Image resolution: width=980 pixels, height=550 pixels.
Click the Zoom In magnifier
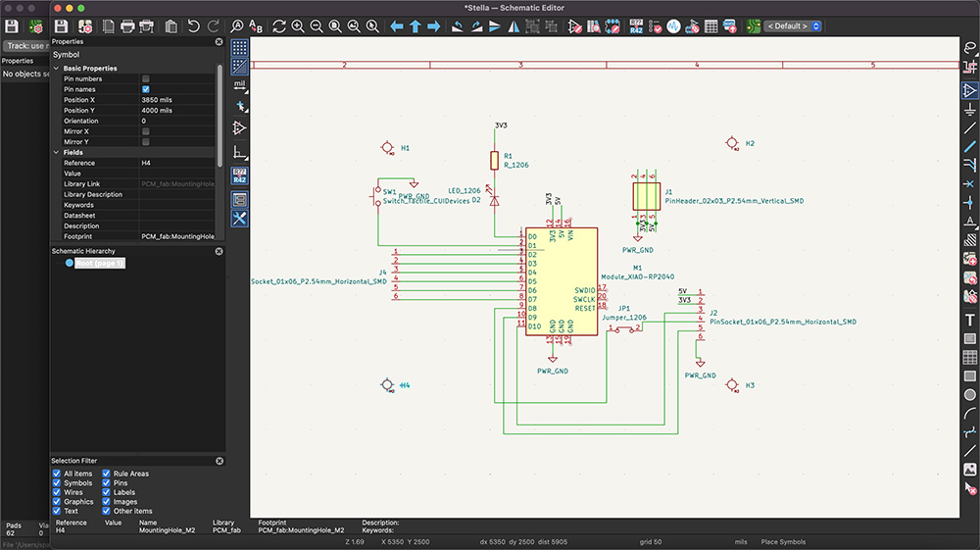coord(298,26)
